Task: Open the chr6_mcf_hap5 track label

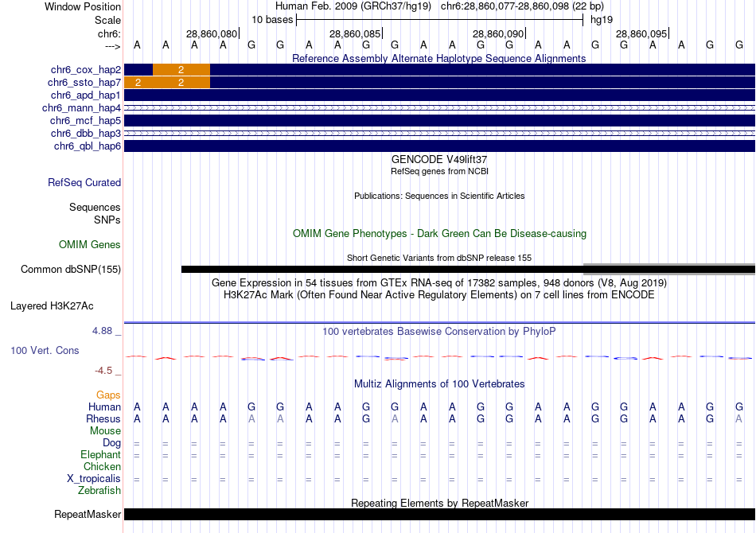Action: (85, 120)
